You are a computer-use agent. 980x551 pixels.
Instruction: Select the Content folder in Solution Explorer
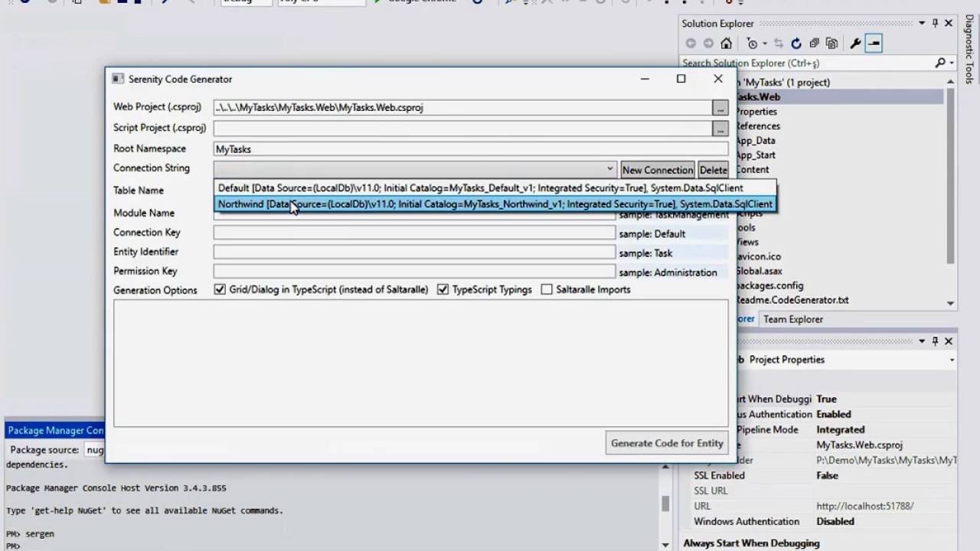click(x=753, y=170)
